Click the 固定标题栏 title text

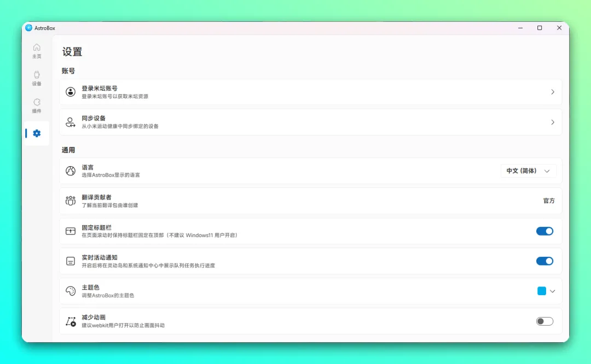96,227
